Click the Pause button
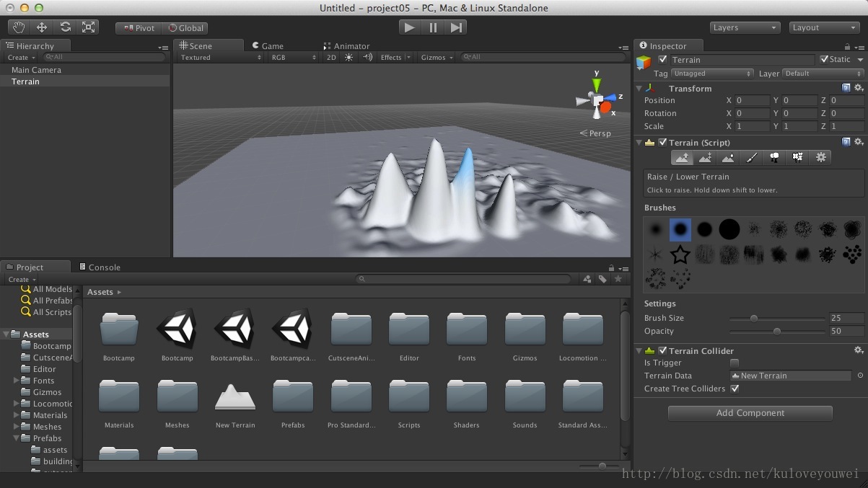The image size is (868, 488). coord(433,27)
